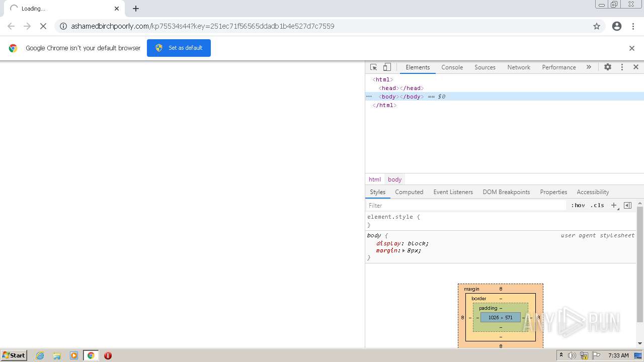
Task: Click the display: block property
Action: click(x=403, y=243)
